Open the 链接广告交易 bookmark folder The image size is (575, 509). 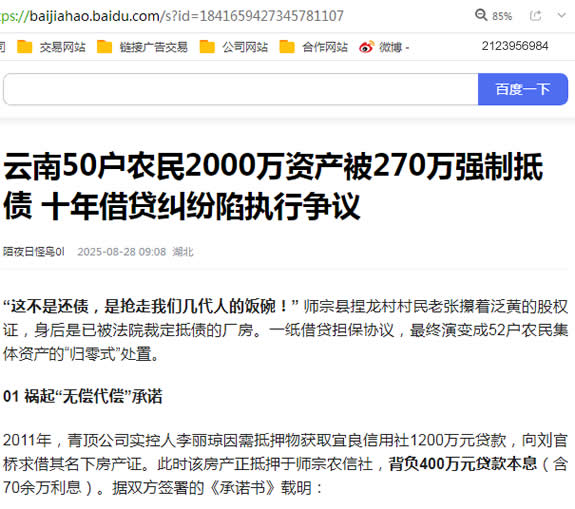coord(142,47)
